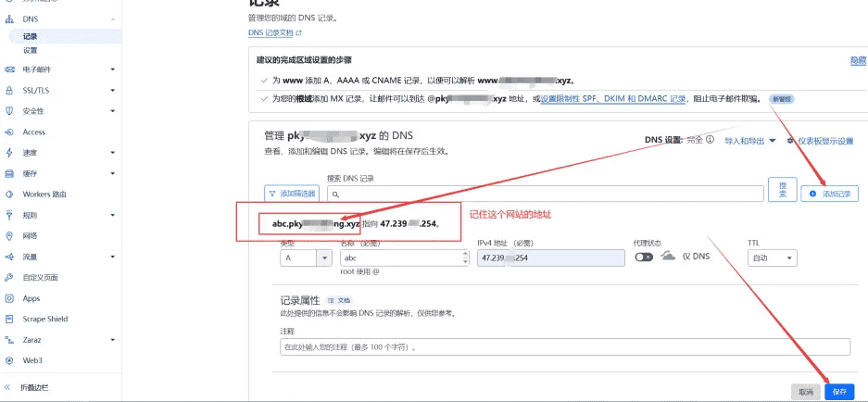The width and height of the screenshot is (868, 402).
Task: Click the proxy status cloud icon
Action: point(668,257)
